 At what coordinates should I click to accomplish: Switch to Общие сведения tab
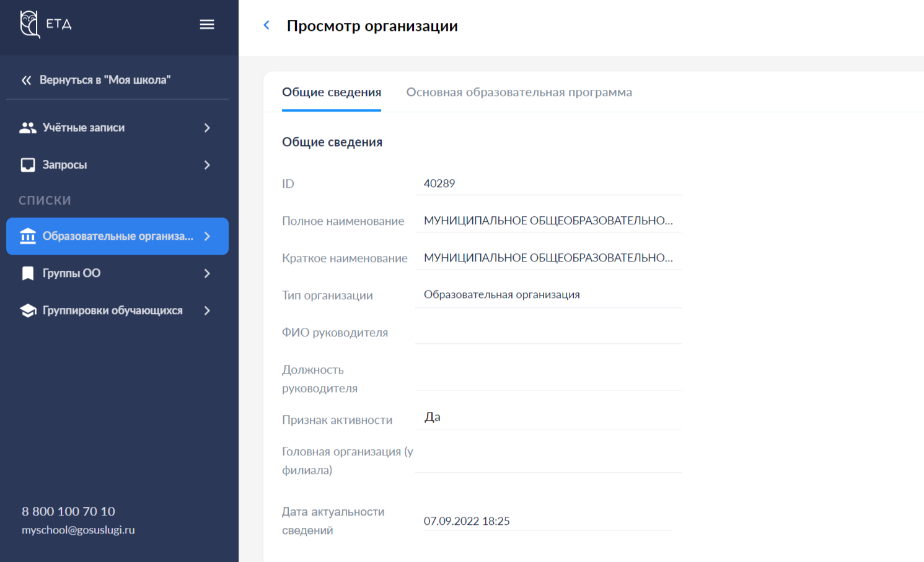pos(332,92)
